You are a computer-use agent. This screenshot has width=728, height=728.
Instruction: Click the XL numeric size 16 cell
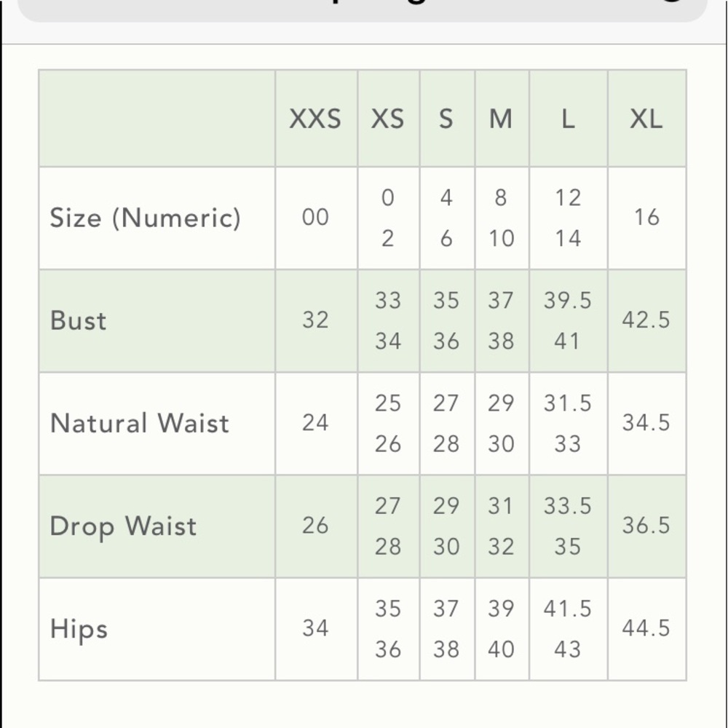[646, 217]
